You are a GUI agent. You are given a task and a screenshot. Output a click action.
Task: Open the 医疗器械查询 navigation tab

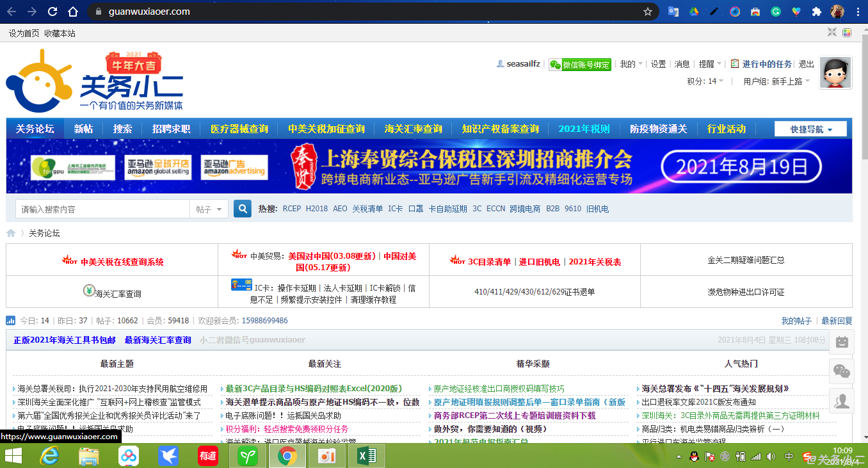click(x=239, y=129)
